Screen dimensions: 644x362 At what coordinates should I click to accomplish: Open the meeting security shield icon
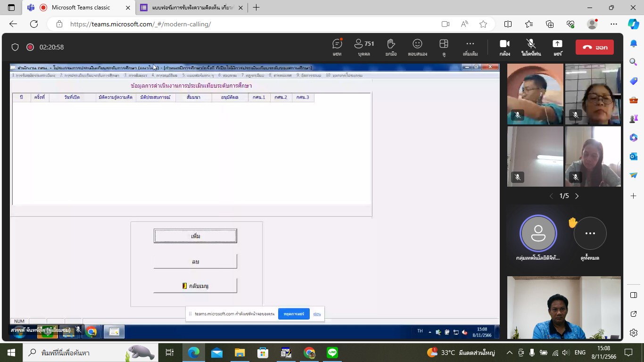tap(15, 47)
